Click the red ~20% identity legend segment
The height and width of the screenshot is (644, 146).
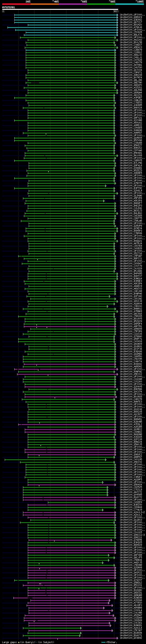tap(16, 4)
